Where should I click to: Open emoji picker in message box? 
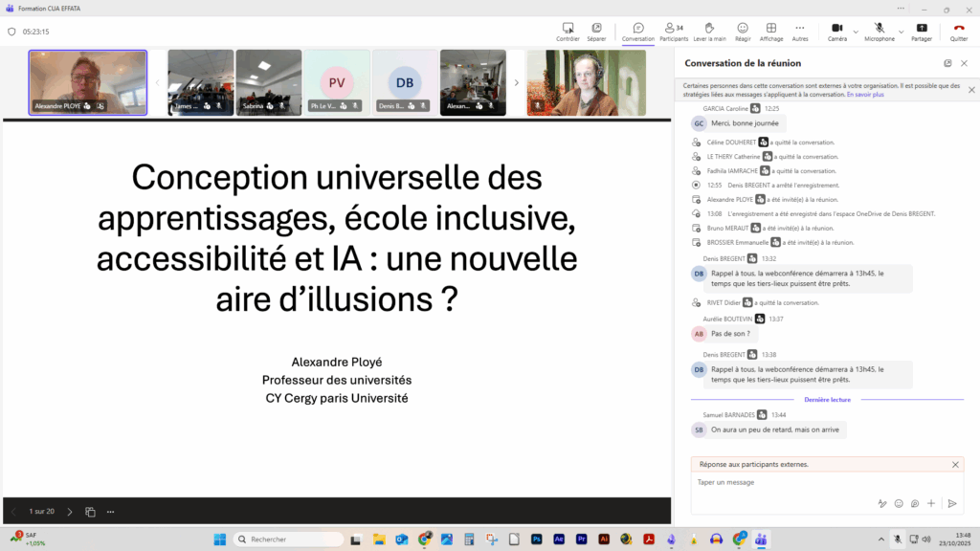point(899,503)
